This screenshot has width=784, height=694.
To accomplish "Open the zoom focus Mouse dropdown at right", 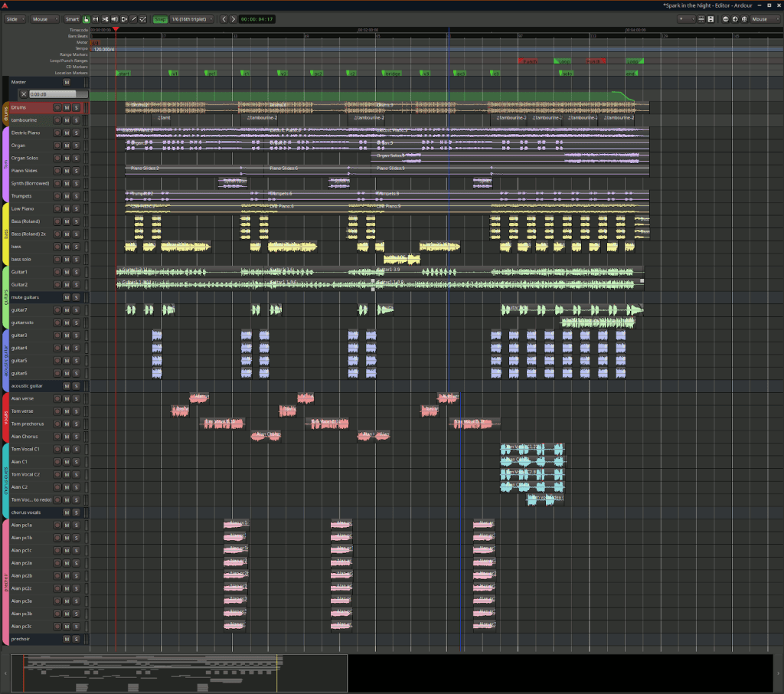I will pyautogui.click(x=766, y=19).
